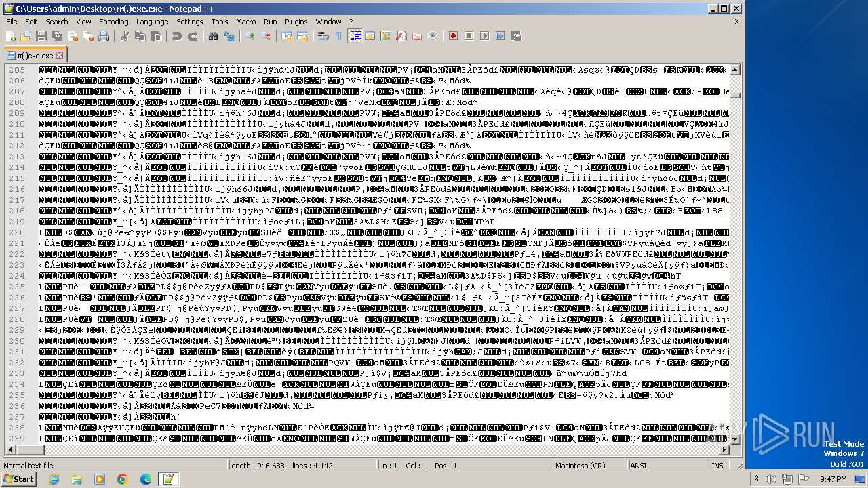Screen dimensions: 868x488
Task: Open the Search menu
Action: [57, 22]
